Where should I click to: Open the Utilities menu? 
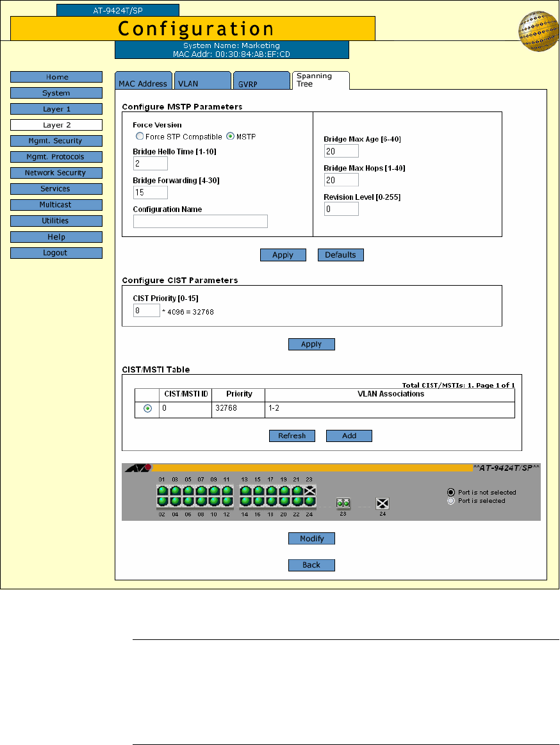56,221
